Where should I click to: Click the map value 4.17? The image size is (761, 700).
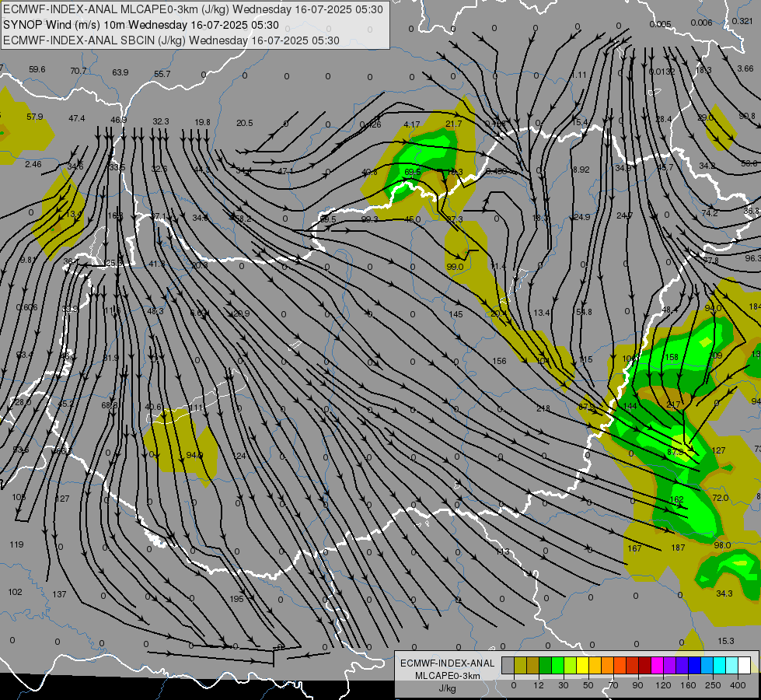click(x=411, y=124)
